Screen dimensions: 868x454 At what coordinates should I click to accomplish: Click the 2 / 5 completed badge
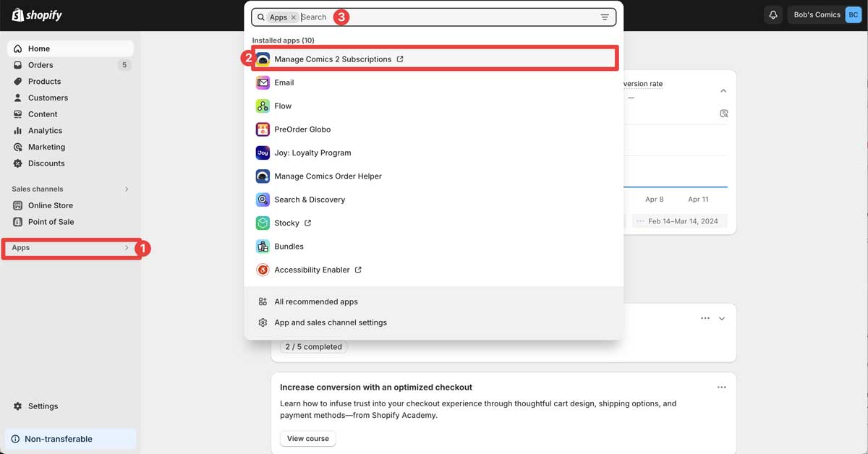(x=314, y=347)
